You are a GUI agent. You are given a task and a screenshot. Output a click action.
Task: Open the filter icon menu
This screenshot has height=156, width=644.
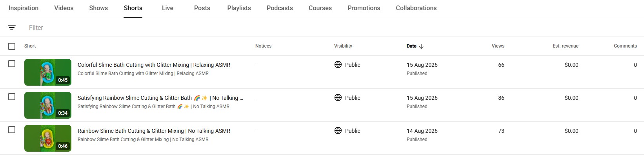pos(12,28)
